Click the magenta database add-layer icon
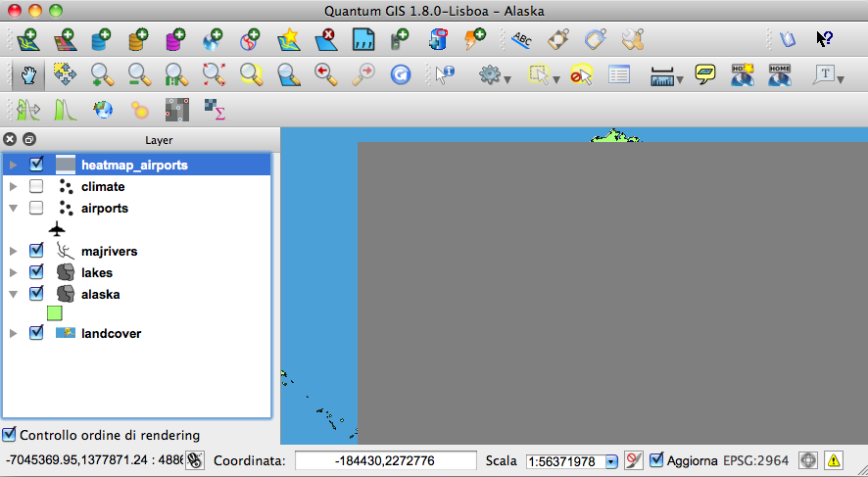The height and width of the screenshot is (477, 868). point(175,40)
